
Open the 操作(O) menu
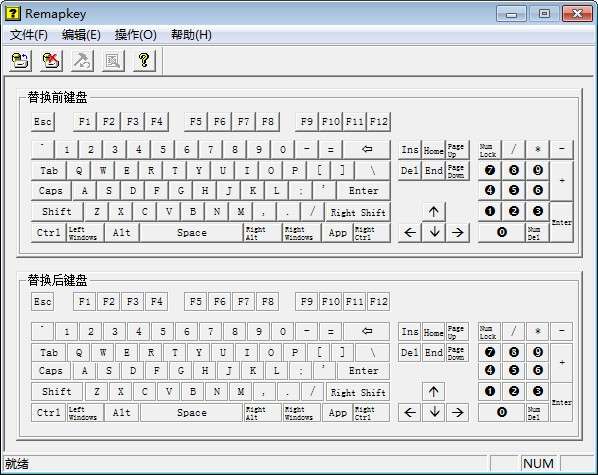136,35
